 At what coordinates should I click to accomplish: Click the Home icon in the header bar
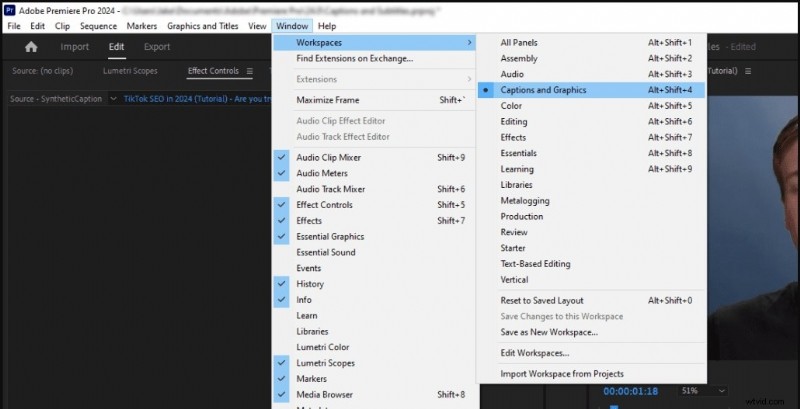(x=31, y=47)
